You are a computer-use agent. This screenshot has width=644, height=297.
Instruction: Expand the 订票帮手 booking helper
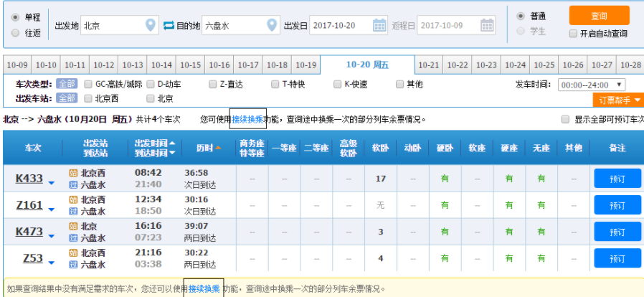point(618,100)
